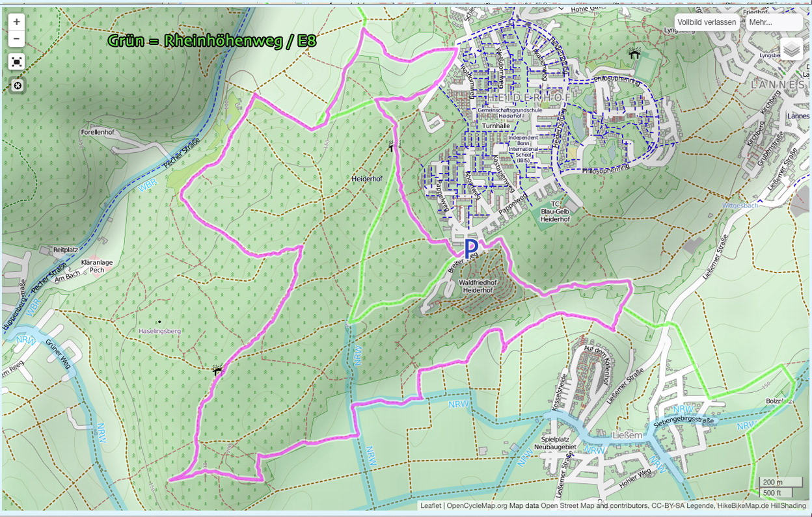
Task: Click the HillShading attribution link
Action: pyautogui.click(x=788, y=506)
